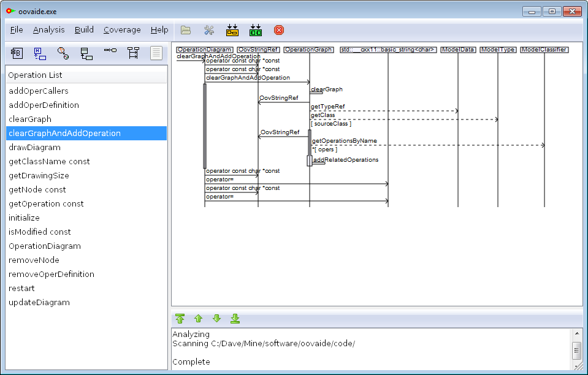Viewport: 588px width, 375px height.
Task: Open the settings wrench icon
Action: (x=209, y=29)
